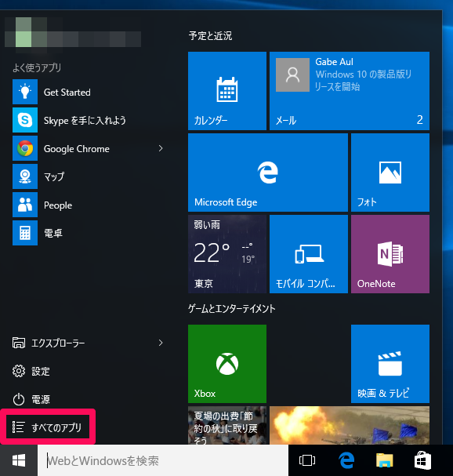Expand エクスプローラー submenu arrow
Image resolution: width=453 pixels, height=476 pixels.
tap(161, 343)
